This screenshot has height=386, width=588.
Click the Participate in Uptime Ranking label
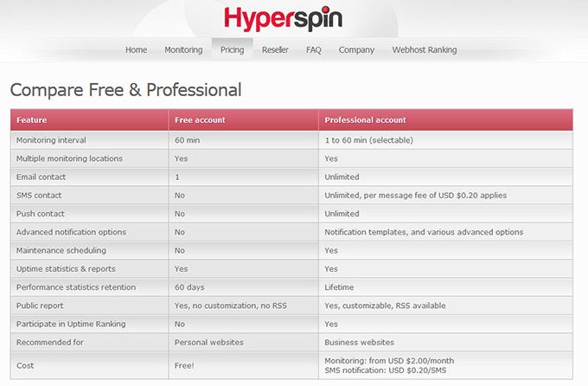71,324
